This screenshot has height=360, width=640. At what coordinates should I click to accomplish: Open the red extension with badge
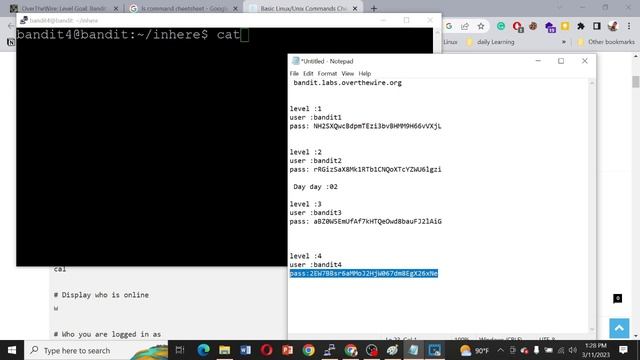click(x=518, y=27)
